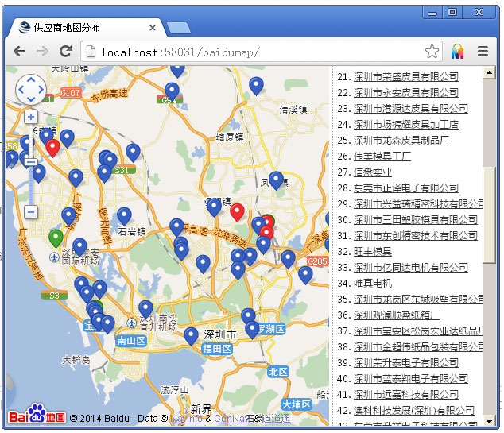Click the blue marker near 深圳南头直升机场
Viewport: 504px width, 433px height.
pyautogui.click(x=145, y=309)
